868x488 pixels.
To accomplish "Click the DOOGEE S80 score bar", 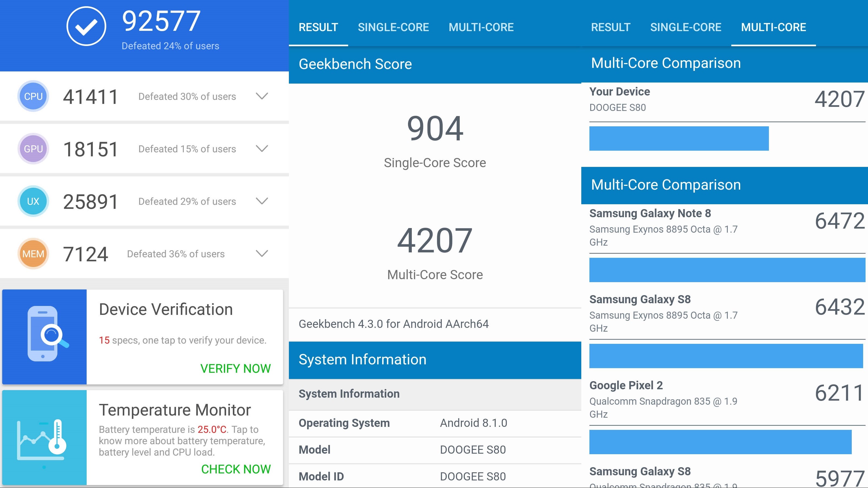I will (x=679, y=139).
